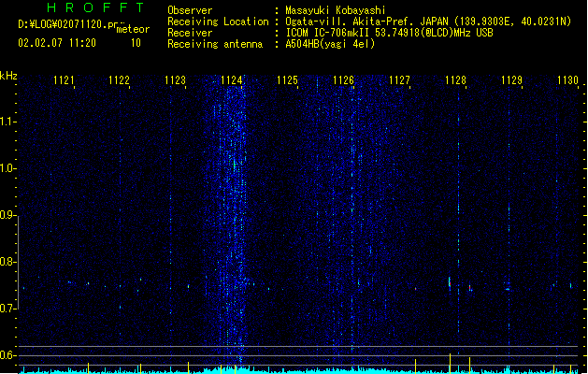Click the Ogata-vill. Akita-Pref. JAPAN location text
The height and width of the screenshot is (374, 588).
[x=428, y=22]
